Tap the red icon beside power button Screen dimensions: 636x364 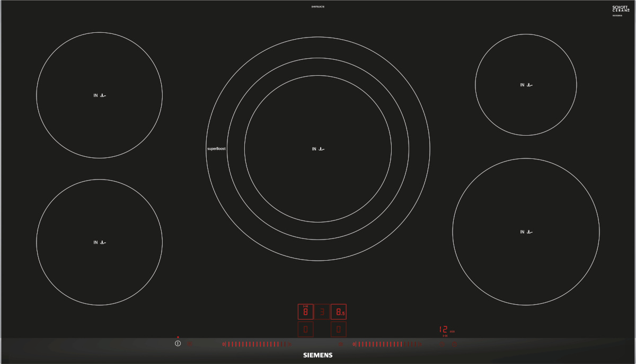190,344
